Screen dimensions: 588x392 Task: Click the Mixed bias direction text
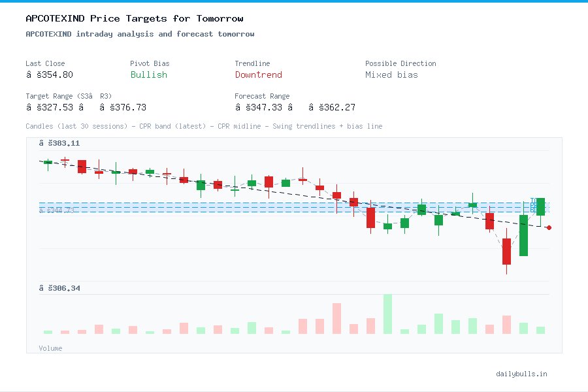(x=391, y=75)
